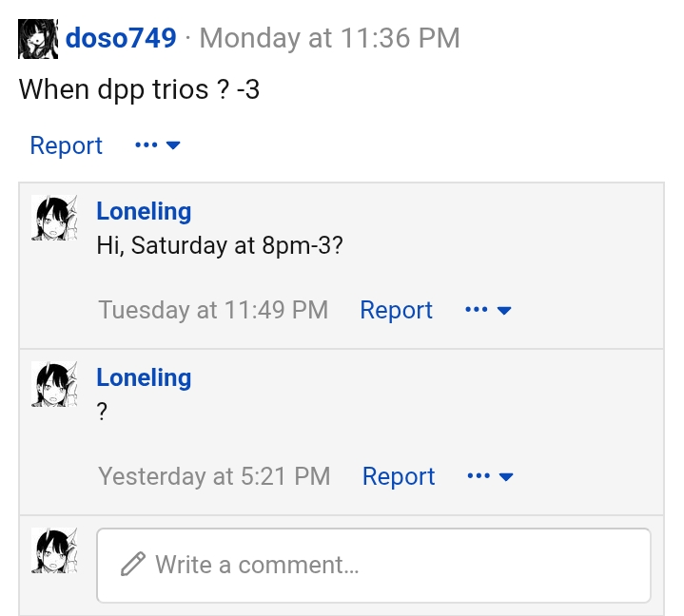Open more options for yesterday's comment
684x616 pixels.
point(491,476)
